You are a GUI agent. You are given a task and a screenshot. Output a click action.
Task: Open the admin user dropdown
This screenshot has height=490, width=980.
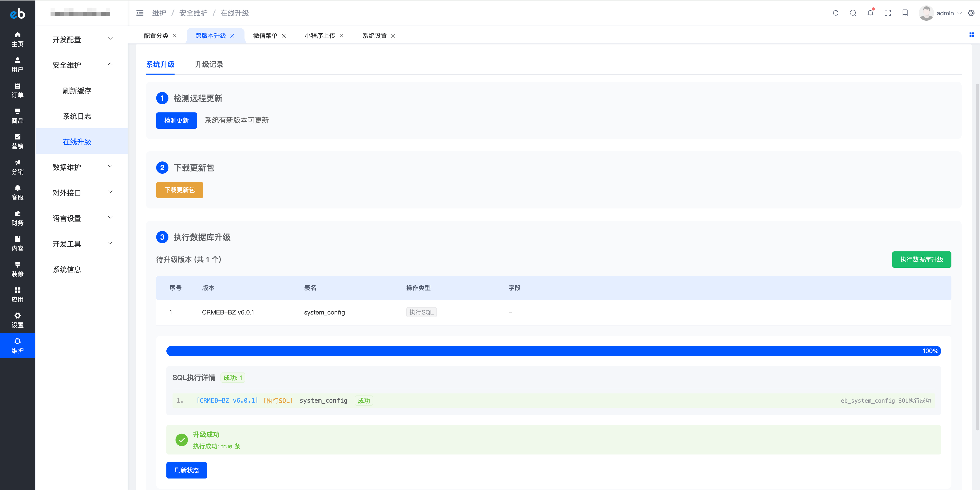[x=945, y=13]
